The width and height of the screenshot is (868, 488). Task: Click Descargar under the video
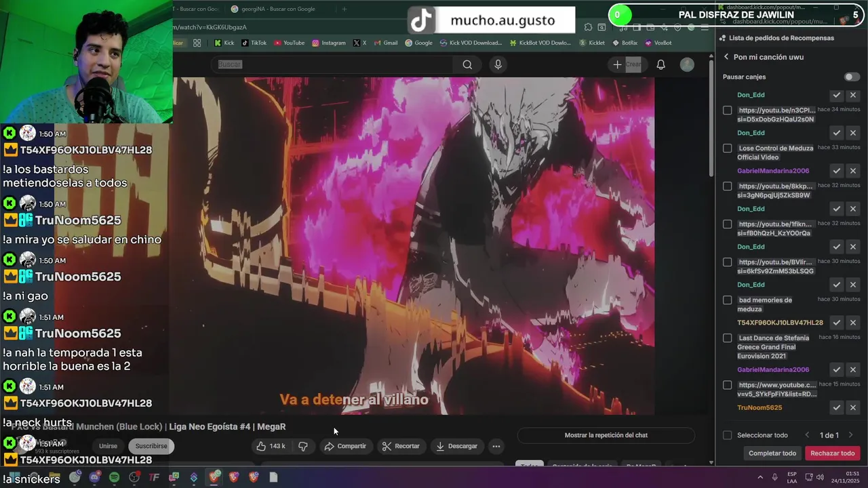point(456,446)
